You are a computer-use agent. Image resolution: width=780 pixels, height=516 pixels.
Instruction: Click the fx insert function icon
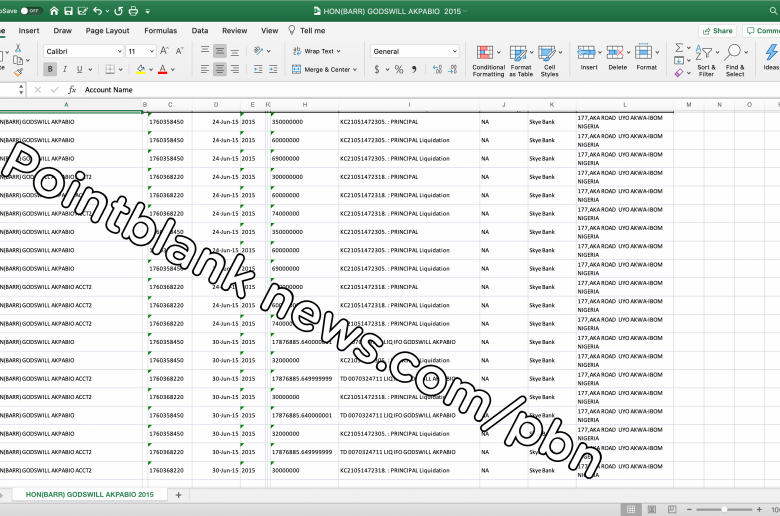pyautogui.click(x=72, y=90)
